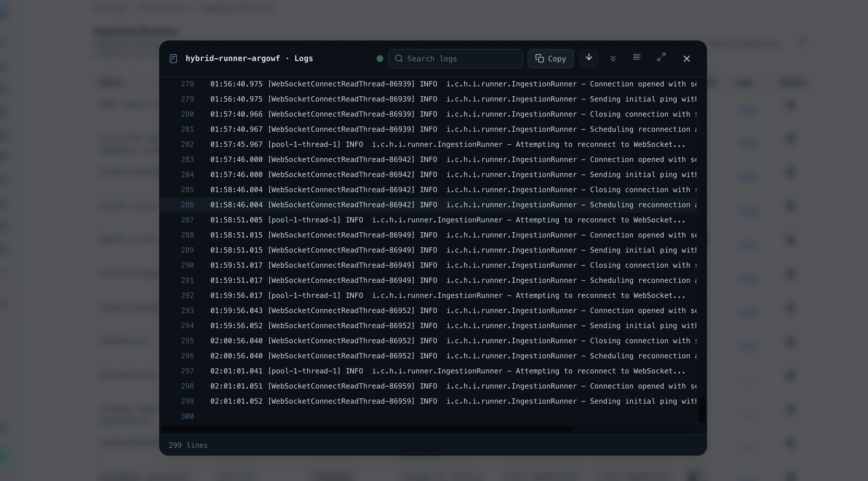Select log line 298 at 02:01:01.051
This screenshot has height=481, width=868.
pos(428,386)
